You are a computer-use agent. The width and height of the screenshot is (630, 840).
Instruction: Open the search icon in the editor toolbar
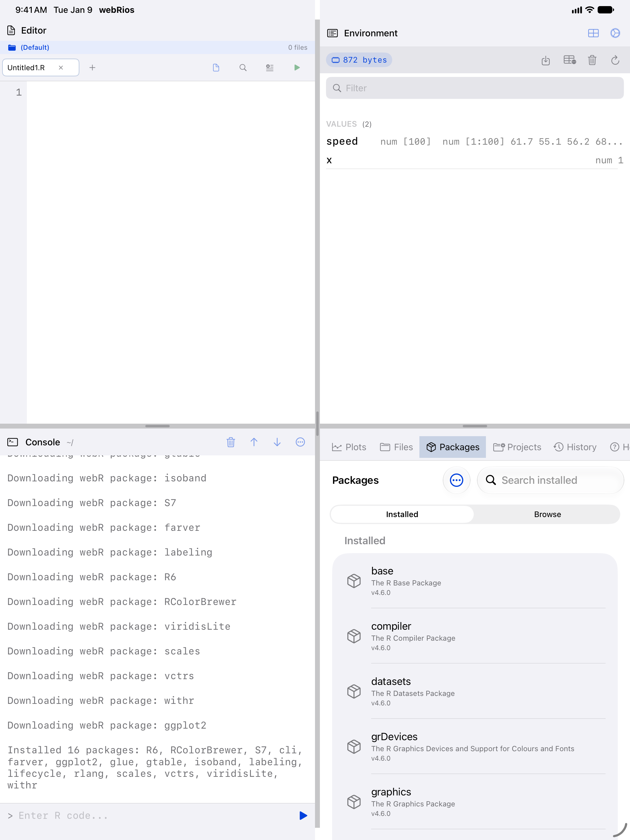[x=243, y=67]
